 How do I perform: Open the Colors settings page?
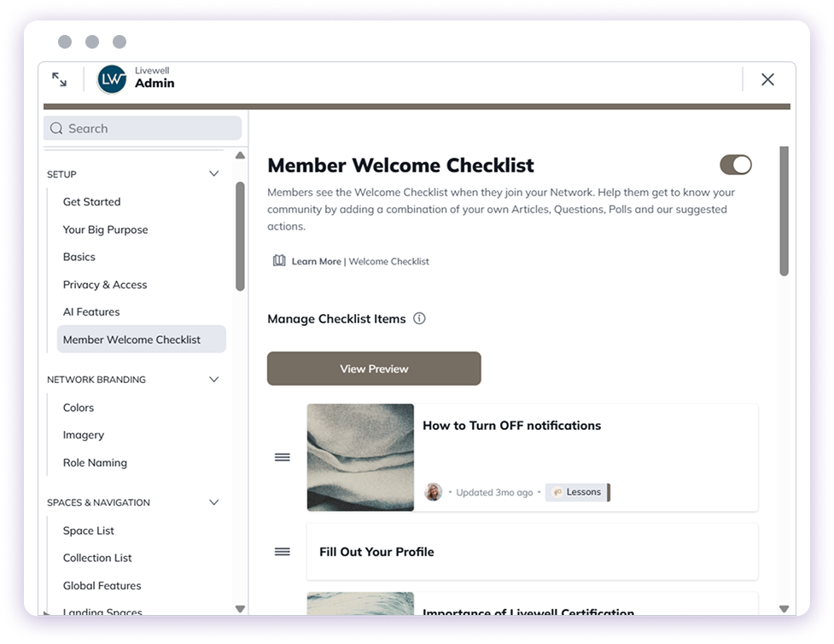(79, 407)
